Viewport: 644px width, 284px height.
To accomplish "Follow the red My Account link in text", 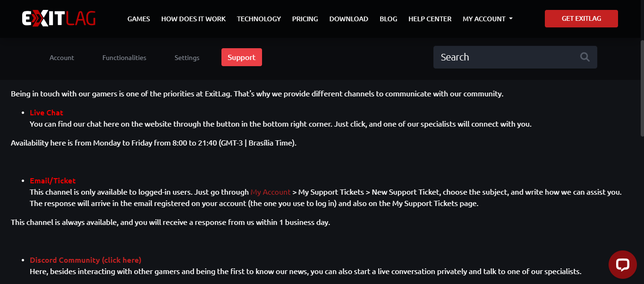I will (271, 192).
